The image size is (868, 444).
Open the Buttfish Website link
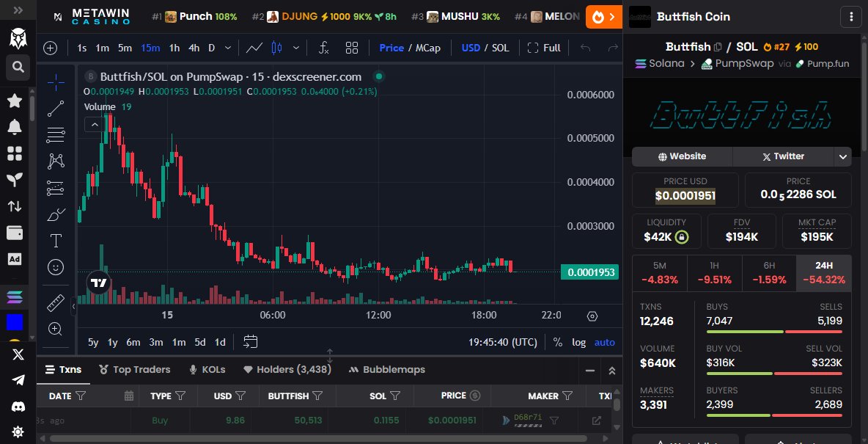pyautogui.click(x=682, y=156)
